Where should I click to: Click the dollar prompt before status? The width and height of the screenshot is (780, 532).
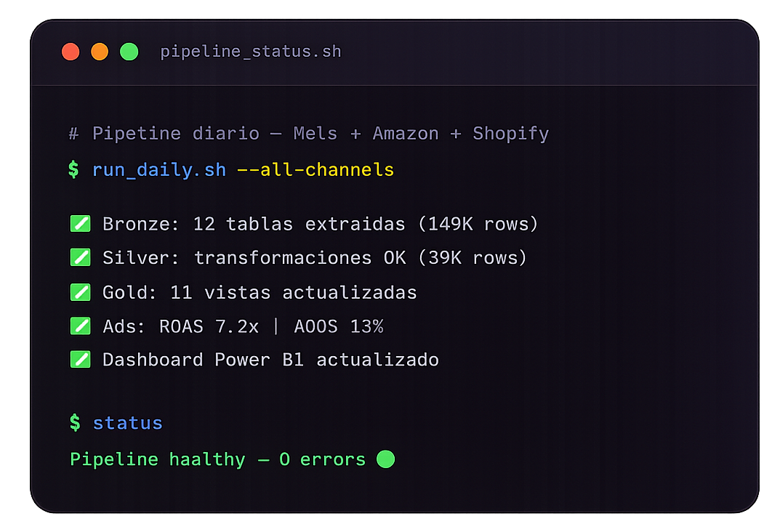74,423
